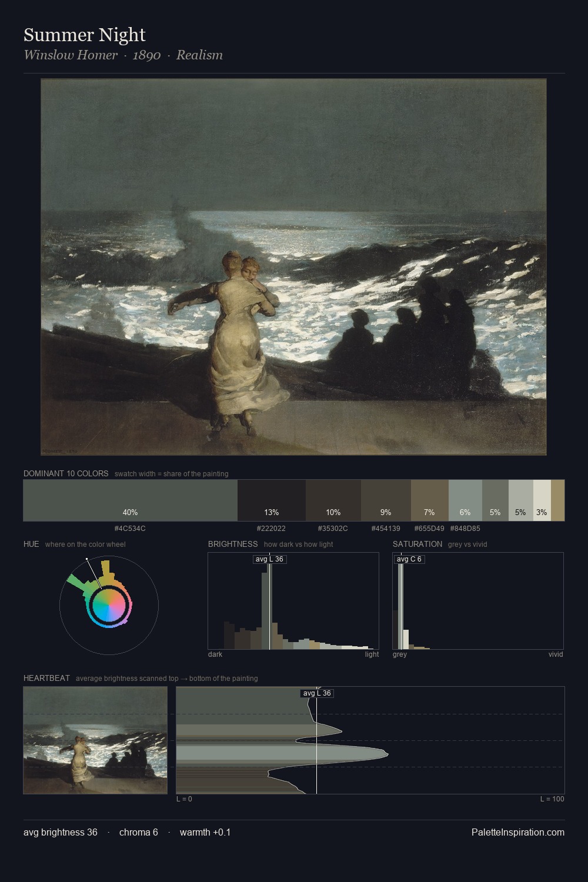Viewport: 588px width, 882px height.
Task: Select the 7% olive-tan swatch
Action: point(430,500)
